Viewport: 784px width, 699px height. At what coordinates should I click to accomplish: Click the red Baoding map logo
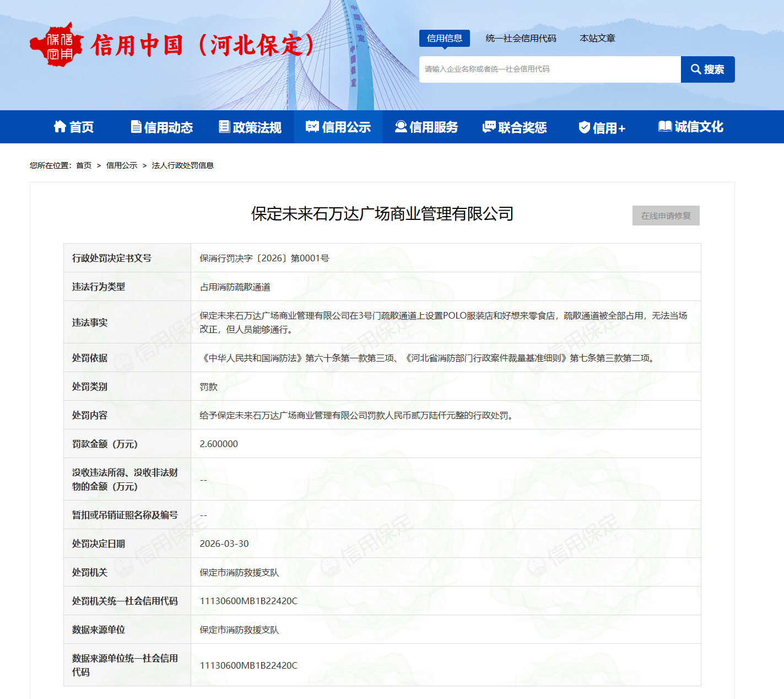point(56,45)
